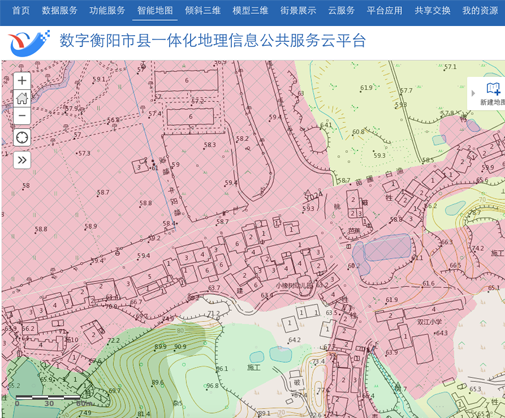Switch to 倾斜三维 view
The image size is (505, 418).
[x=203, y=11]
